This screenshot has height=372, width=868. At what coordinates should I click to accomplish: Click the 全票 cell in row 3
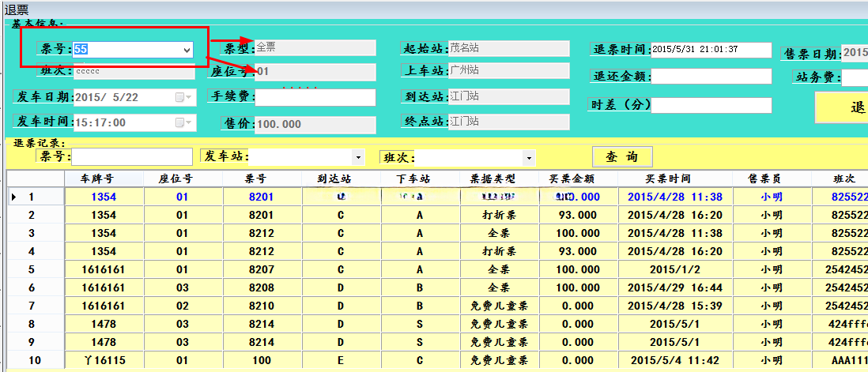coord(500,233)
